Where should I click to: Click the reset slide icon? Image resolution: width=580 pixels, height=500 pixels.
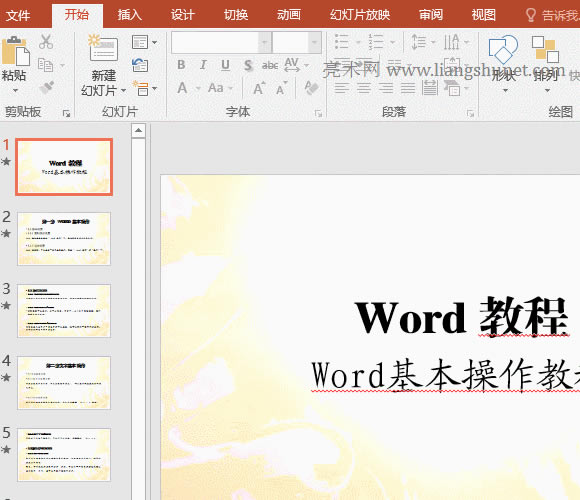pyautogui.click(x=140, y=65)
